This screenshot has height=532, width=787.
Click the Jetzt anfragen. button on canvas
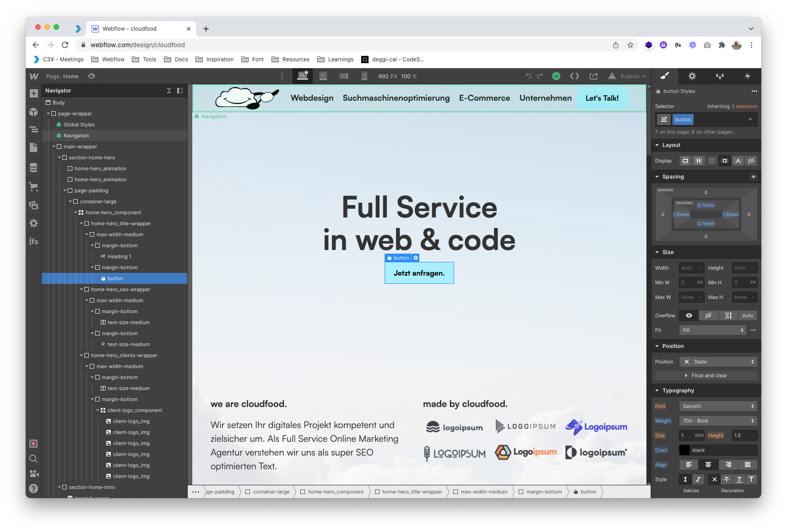point(419,273)
